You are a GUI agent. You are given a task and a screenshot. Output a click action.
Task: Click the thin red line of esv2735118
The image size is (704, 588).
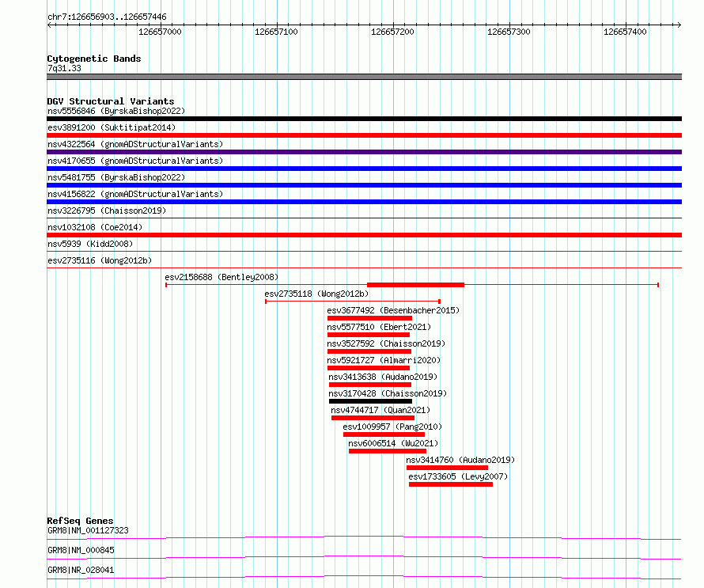[x=353, y=302]
